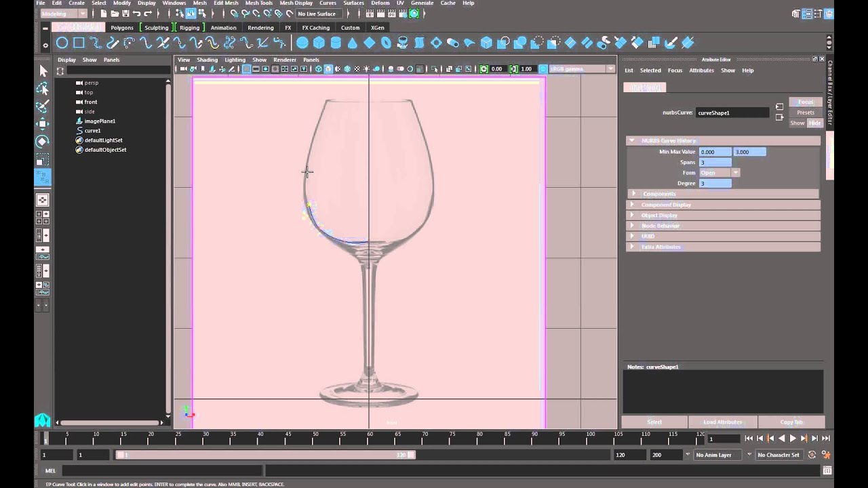
Task: Open the Modeling menu set dropdown
Action: coord(64,14)
